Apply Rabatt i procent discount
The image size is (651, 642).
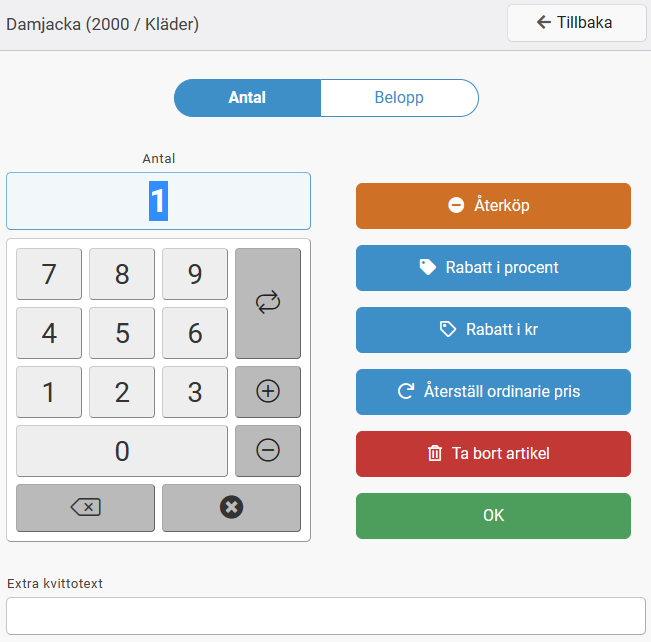coord(493,268)
